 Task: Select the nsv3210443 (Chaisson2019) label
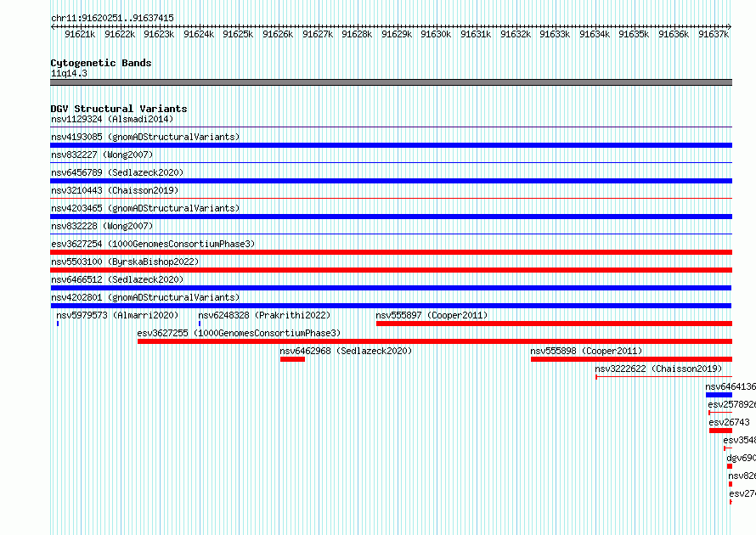click(115, 190)
